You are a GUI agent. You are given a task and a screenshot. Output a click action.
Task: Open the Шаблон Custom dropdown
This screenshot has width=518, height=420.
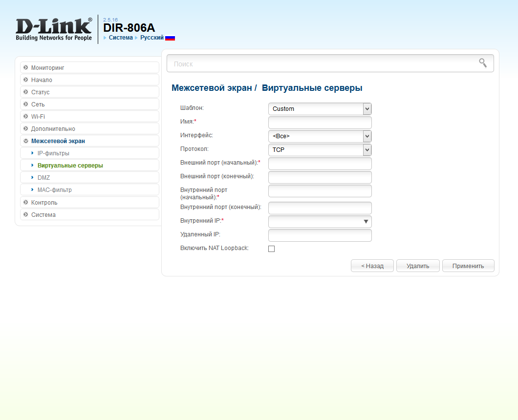pos(320,109)
